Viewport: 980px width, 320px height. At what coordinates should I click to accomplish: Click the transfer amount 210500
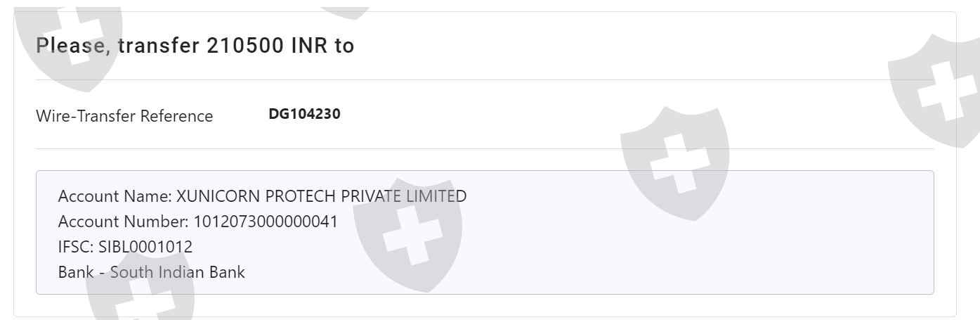tap(242, 46)
